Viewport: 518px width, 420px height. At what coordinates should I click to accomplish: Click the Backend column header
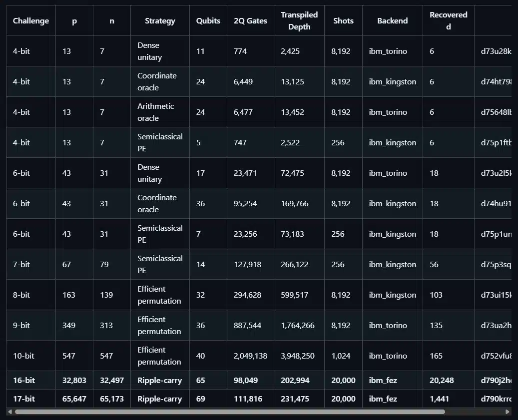[392, 21]
